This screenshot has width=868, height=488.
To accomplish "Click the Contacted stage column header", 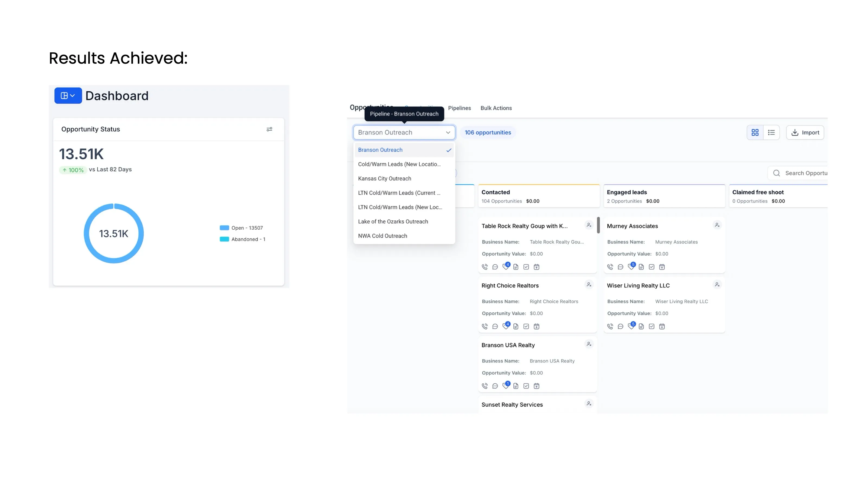I will coord(539,196).
